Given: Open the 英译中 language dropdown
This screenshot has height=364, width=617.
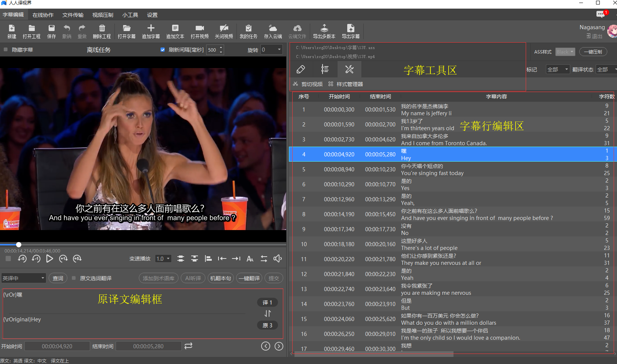Looking at the screenshot, I should click(x=23, y=278).
